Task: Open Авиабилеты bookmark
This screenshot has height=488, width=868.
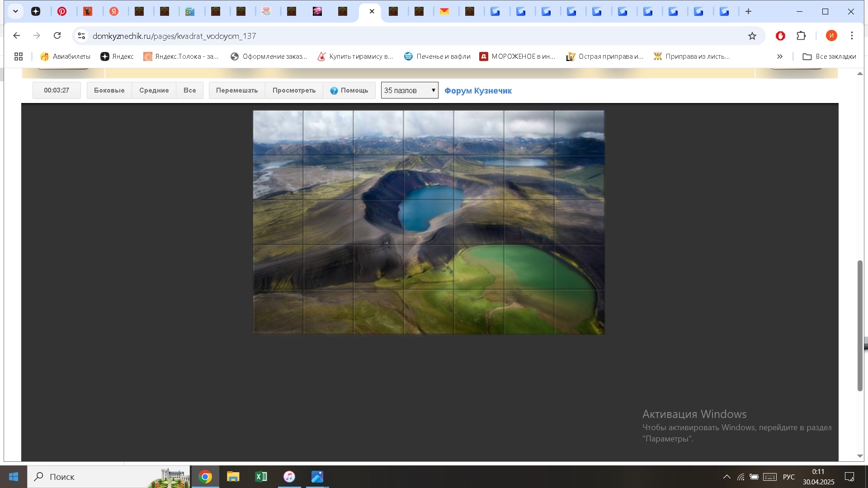Action: [65, 56]
